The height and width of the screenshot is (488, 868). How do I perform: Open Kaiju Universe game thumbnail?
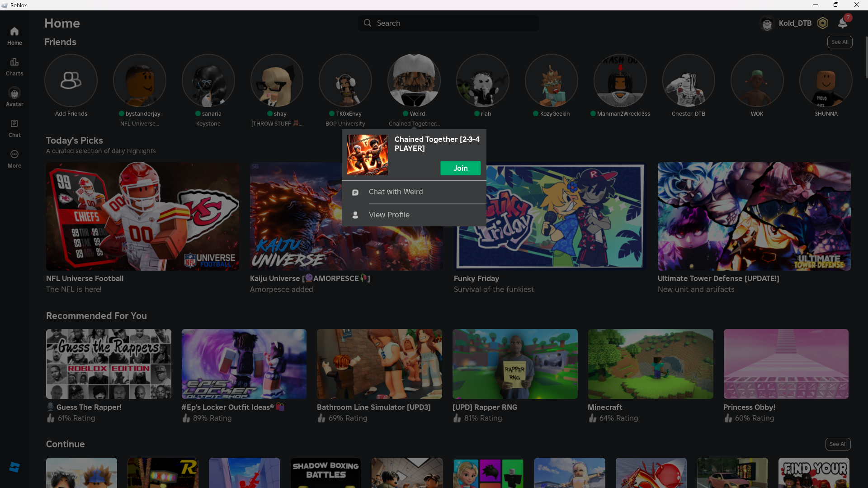pos(346,216)
